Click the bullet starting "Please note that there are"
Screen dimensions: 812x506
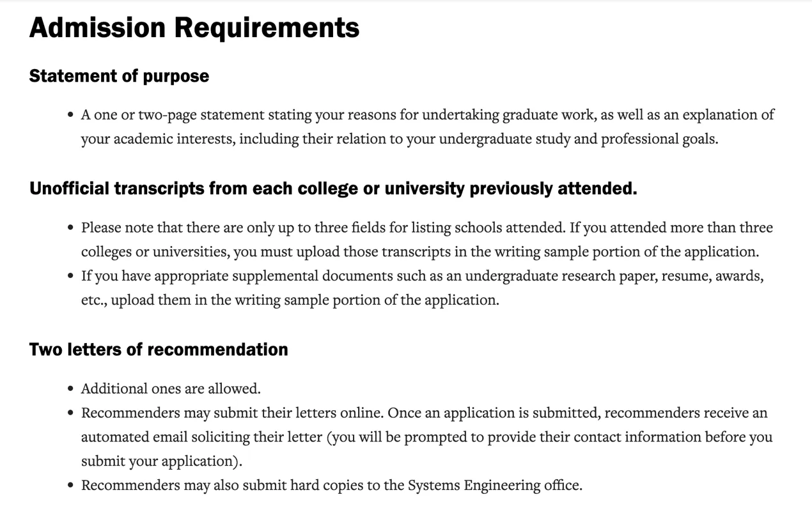(427, 240)
